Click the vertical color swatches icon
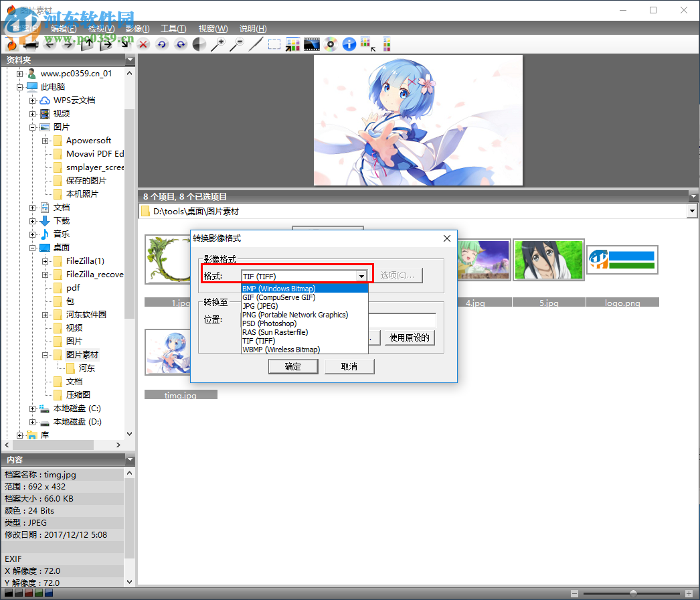 tap(387, 44)
